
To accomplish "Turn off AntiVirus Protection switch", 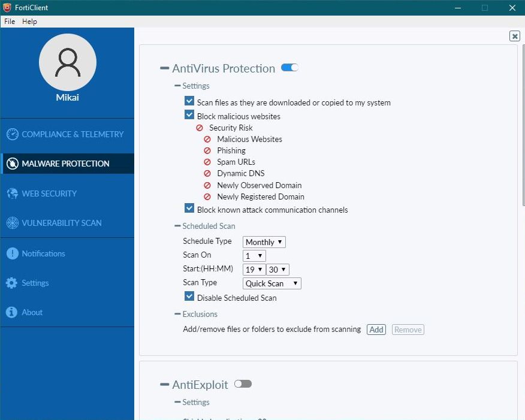I will [x=289, y=68].
